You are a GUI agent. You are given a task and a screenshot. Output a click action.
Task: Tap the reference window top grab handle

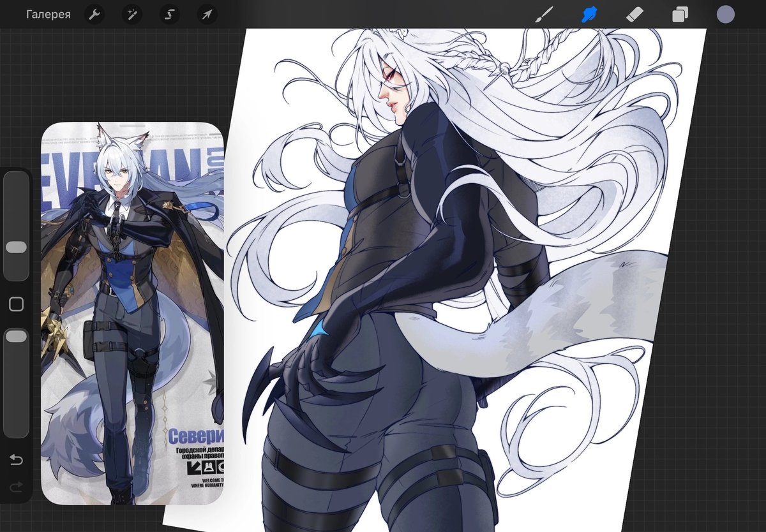(x=133, y=126)
